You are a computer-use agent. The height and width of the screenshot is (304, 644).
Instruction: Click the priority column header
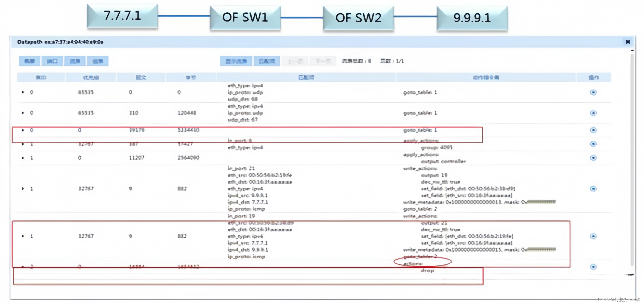click(91, 77)
